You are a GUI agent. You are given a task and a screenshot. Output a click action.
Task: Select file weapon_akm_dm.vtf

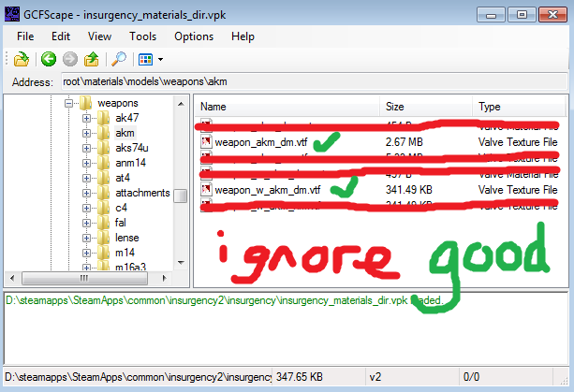tap(261, 142)
